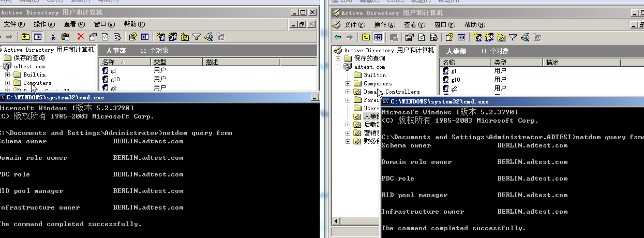The image size is (644, 238).
Task: Select Builtin folder in right window tree
Action: click(375, 75)
